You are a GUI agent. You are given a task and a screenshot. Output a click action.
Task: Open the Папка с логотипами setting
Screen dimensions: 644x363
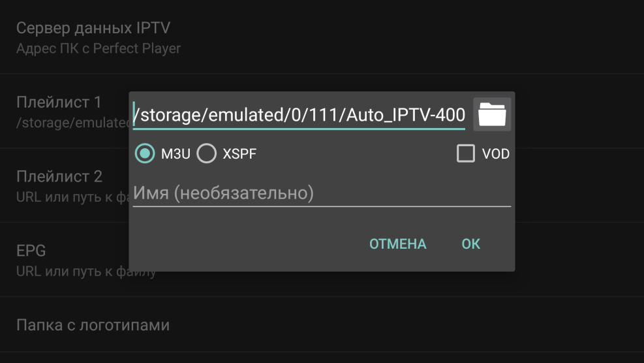click(93, 324)
